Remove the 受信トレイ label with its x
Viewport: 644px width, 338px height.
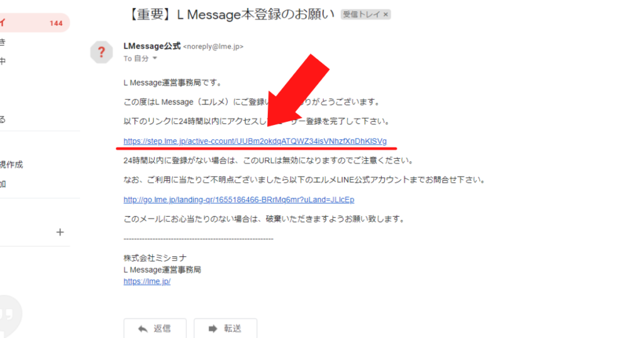click(386, 14)
